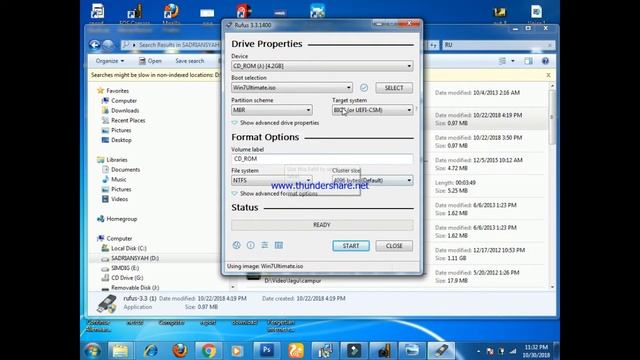The height and width of the screenshot is (360, 640).
Task: Open Explorer help question mark icon
Action: pos(545,61)
